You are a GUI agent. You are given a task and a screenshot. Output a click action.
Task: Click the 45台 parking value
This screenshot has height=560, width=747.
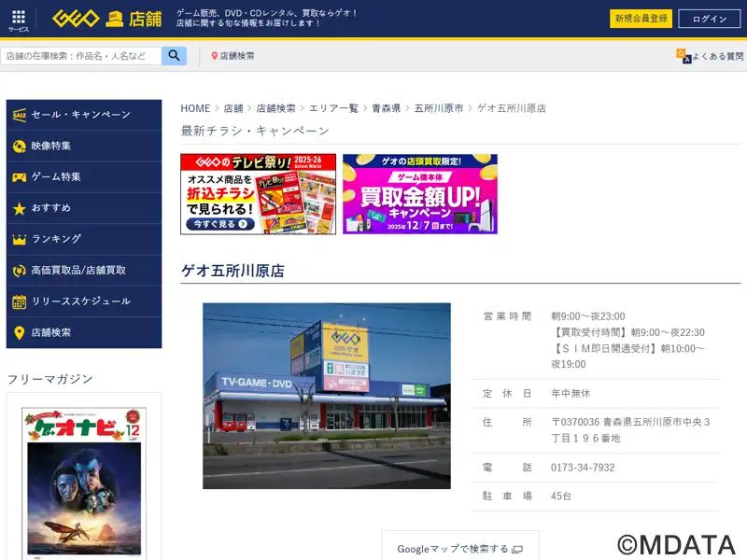pos(561,497)
